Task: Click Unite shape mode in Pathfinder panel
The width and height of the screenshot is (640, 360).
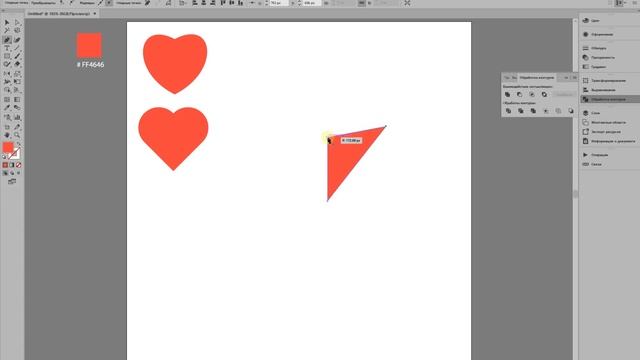Action: point(507,94)
